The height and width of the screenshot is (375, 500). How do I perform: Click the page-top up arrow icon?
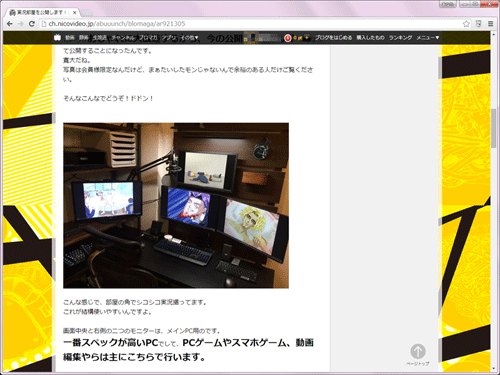pyautogui.click(x=418, y=351)
